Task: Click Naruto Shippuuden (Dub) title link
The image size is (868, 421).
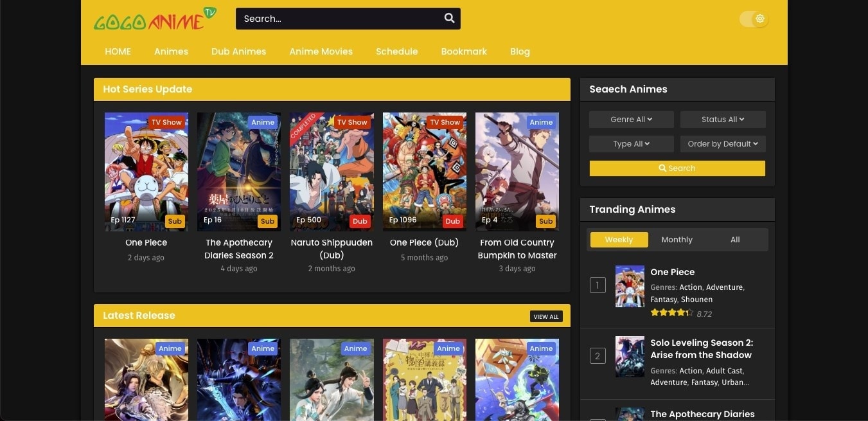Action: (x=332, y=249)
